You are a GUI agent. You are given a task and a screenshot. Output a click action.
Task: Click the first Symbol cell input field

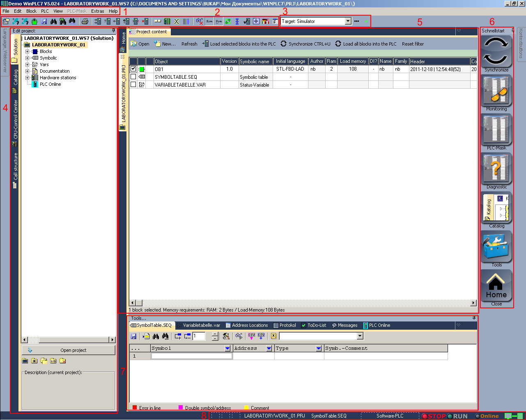(x=191, y=356)
